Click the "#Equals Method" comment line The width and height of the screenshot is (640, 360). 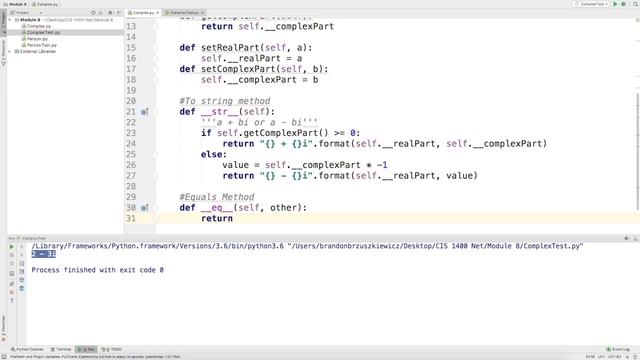[x=217, y=197]
